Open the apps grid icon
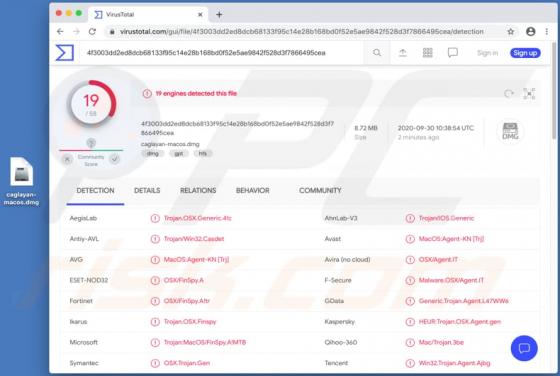This screenshot has height=376, width=560. click(x=428, y=52)
